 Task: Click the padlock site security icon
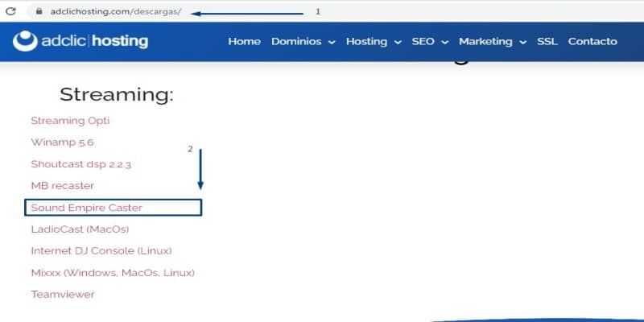tap(39, 11)
